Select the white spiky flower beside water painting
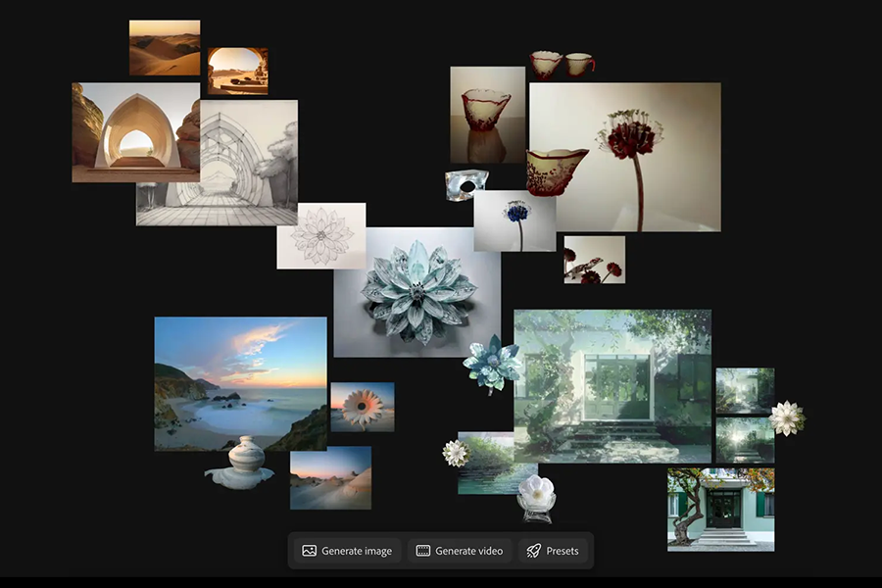Image resolution: width=882 pixels, height=588 pixels. click(456, 454)
